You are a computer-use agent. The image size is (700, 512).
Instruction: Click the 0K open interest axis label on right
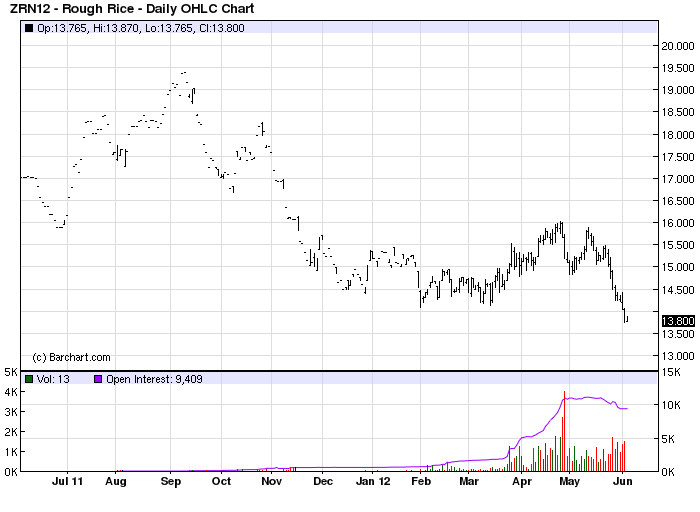click(668, 472)
